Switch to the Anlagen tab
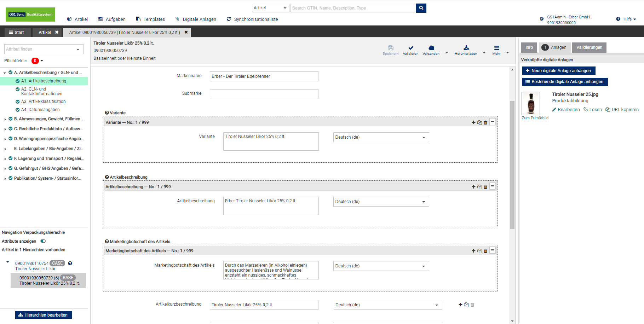Image resolution: width=644 pixels, height=324 pixels. pyautogui.click(x=554, y=47)
